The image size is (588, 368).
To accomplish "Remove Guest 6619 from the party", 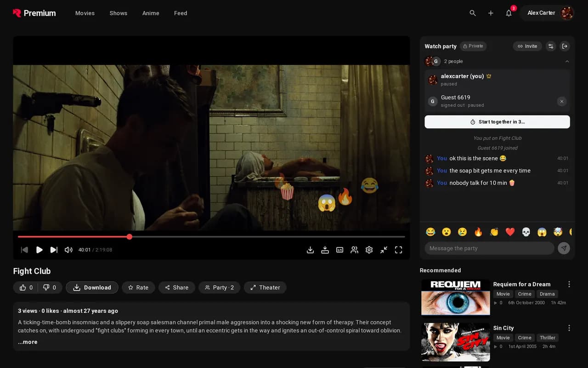I will pos(562,101).
